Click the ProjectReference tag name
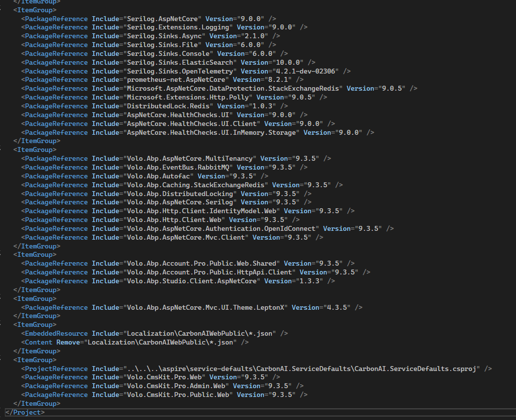 (56, 369)
